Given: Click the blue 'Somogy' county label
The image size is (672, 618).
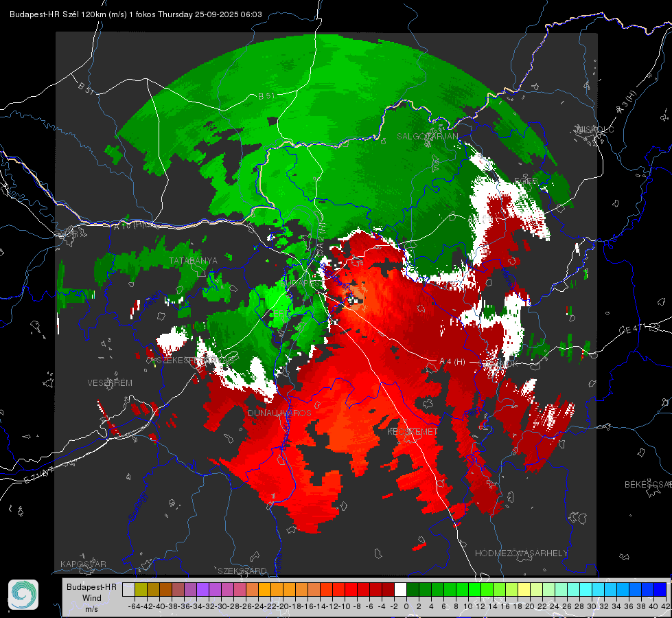Looking at the screenshot, I should 137,507.
